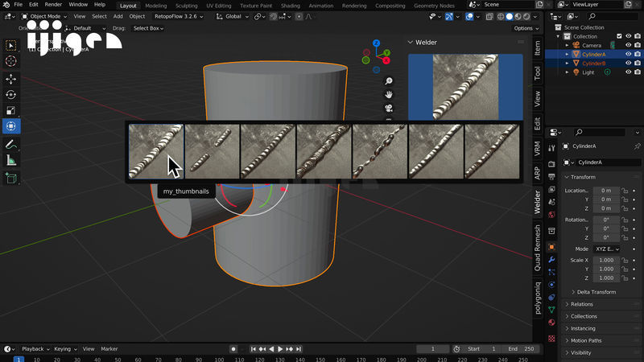Choose the Annotate pencil tool
644x362 pixels.
(11, 145)
